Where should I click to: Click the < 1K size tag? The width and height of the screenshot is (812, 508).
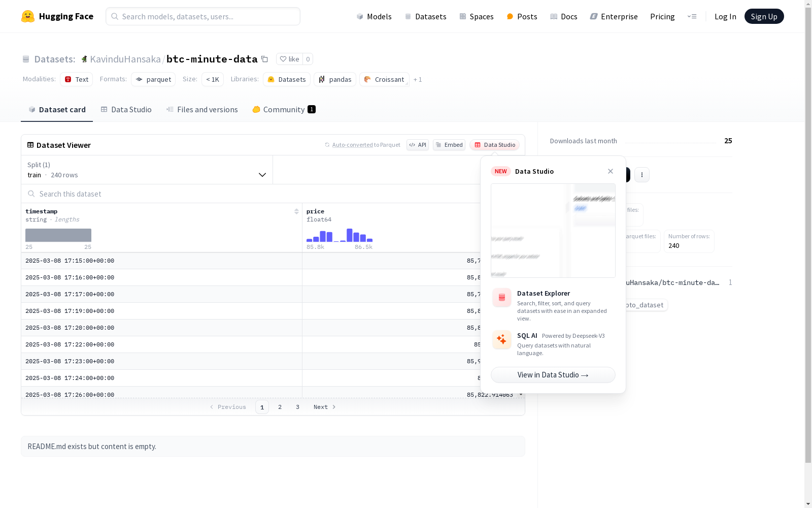coord(213,79)
